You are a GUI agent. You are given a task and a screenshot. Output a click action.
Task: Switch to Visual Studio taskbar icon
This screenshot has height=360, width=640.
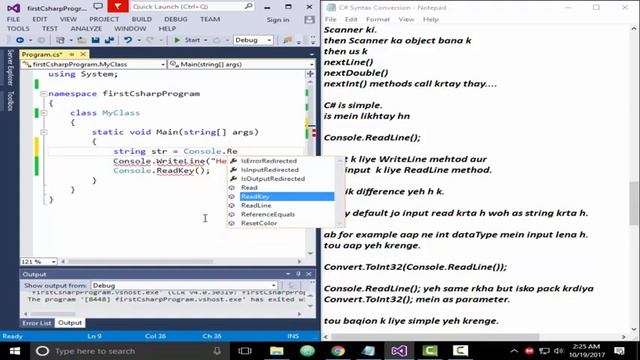coord(399,351)
